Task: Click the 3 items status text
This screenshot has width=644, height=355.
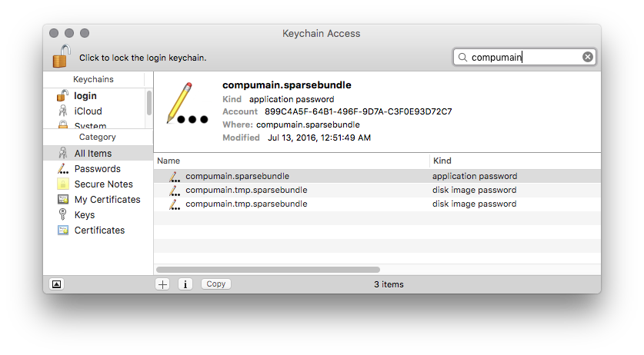Action: click(389, 284)
